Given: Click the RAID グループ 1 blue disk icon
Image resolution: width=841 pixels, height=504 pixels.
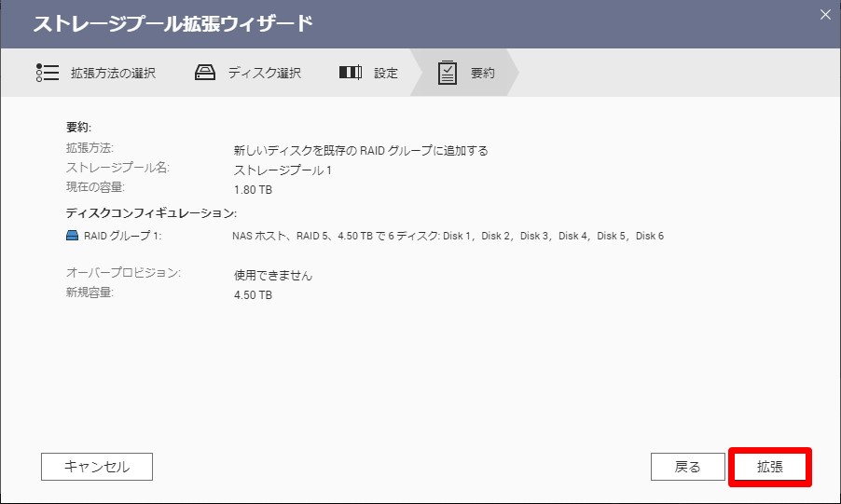Looking at the screenshot, I should [x=72, y=236].
